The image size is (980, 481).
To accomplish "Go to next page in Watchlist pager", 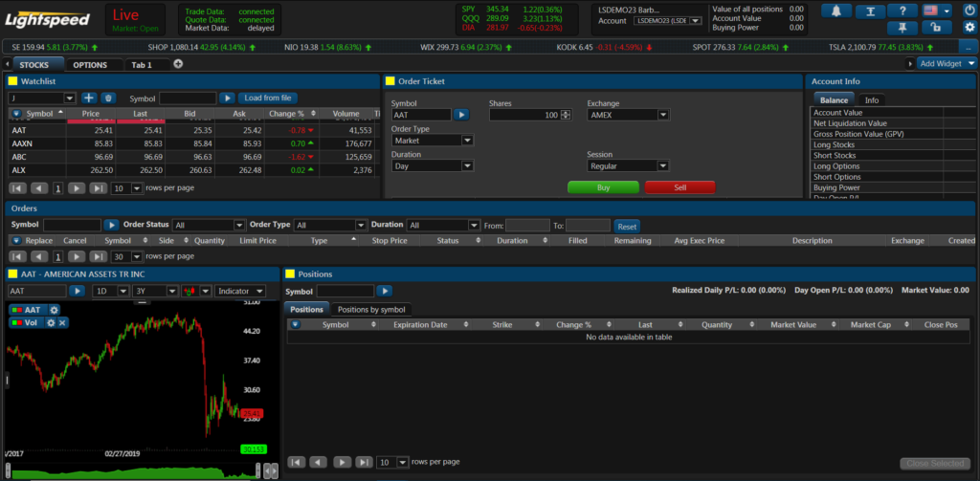I will coord(77,187).
